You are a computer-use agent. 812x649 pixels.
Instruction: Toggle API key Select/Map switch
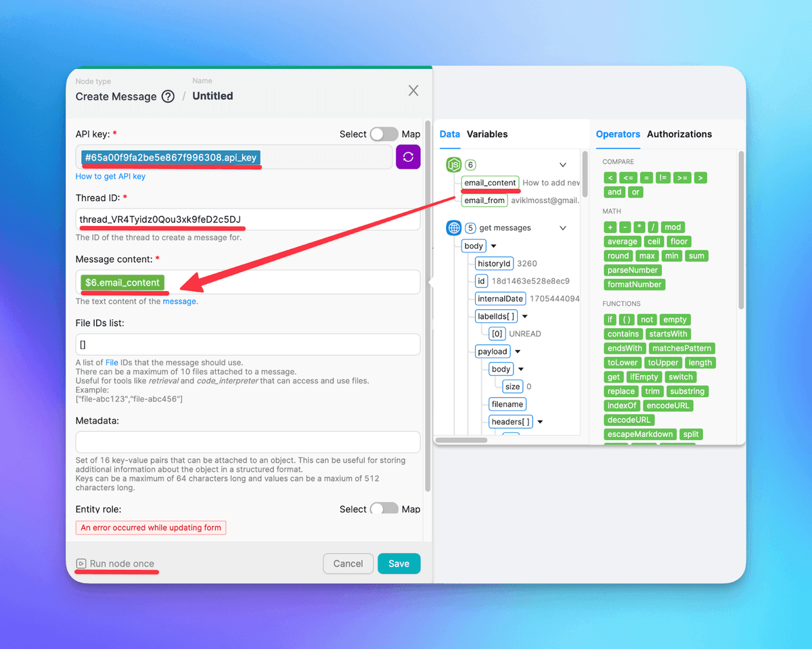tap(384, 134)
